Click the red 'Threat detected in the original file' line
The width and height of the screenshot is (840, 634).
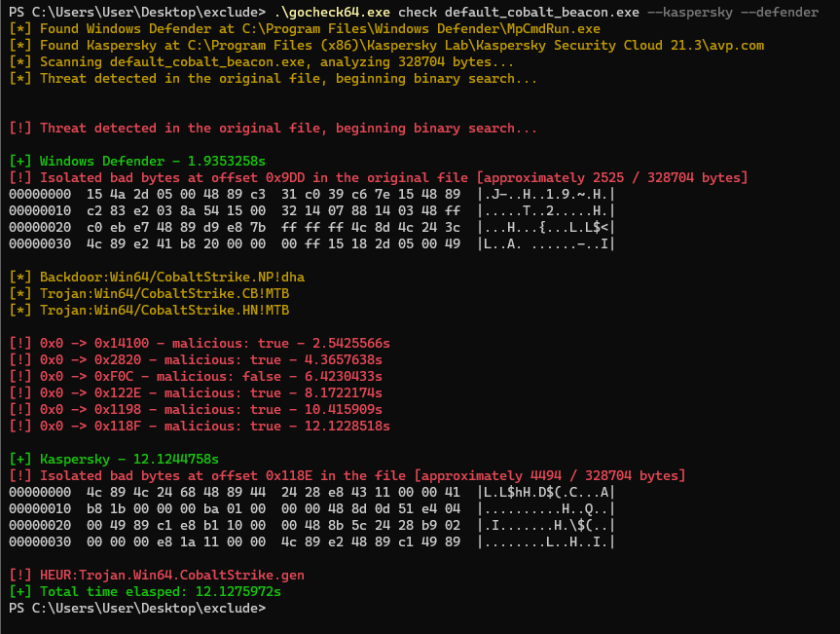273,129
